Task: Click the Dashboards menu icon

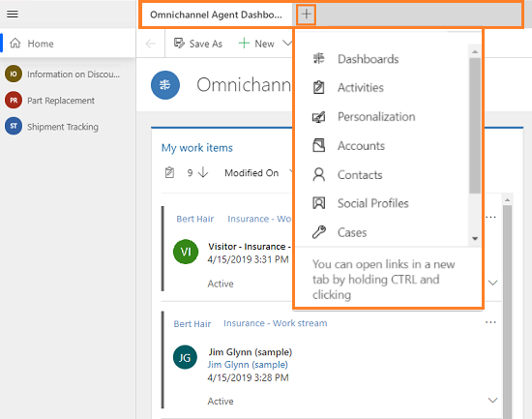Action: (x=318, y=58)
